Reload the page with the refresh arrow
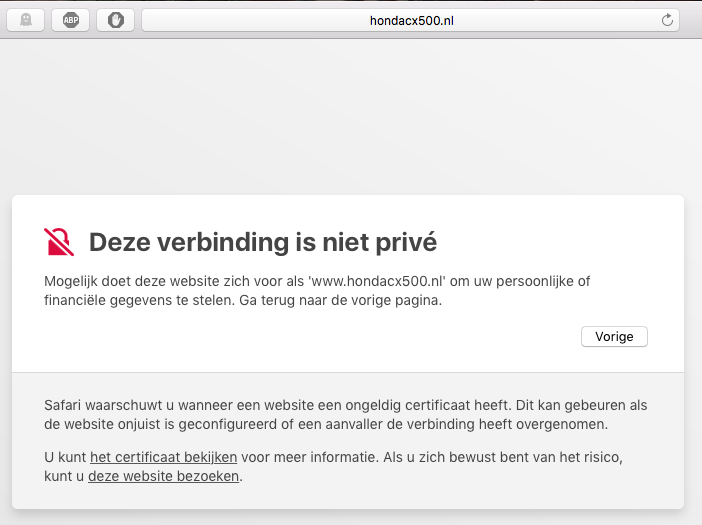This screenshot has height=525, width=702. [x=667, y=20]
